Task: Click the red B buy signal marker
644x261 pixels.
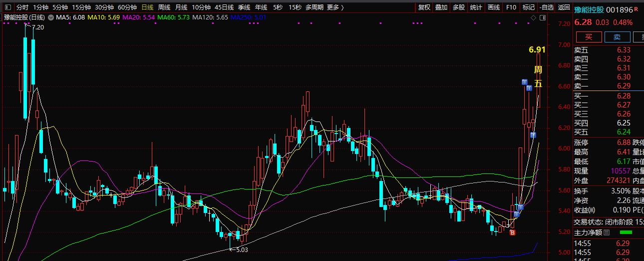Action: click(512, 232)
